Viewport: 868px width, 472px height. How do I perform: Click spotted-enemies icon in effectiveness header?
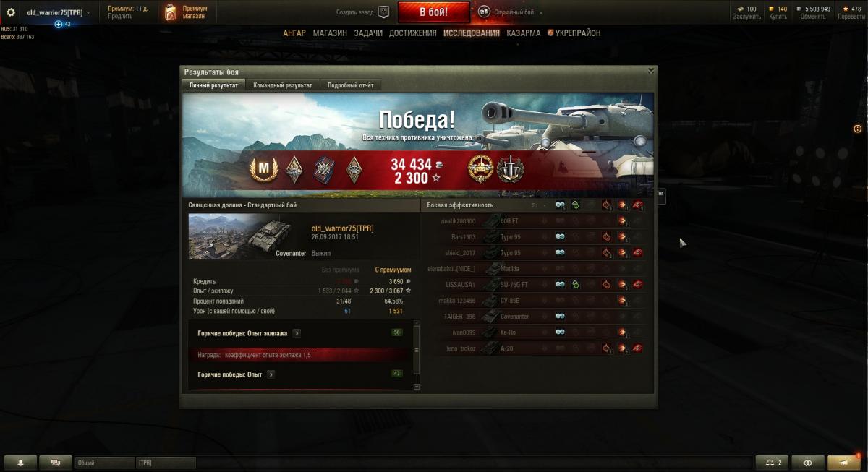tap(560, 205)
